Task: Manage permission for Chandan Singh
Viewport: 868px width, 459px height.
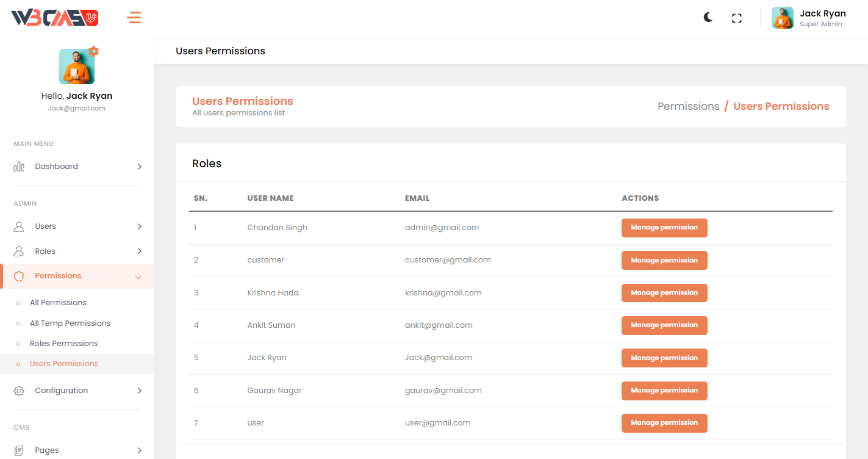Action: pos(664,228)
